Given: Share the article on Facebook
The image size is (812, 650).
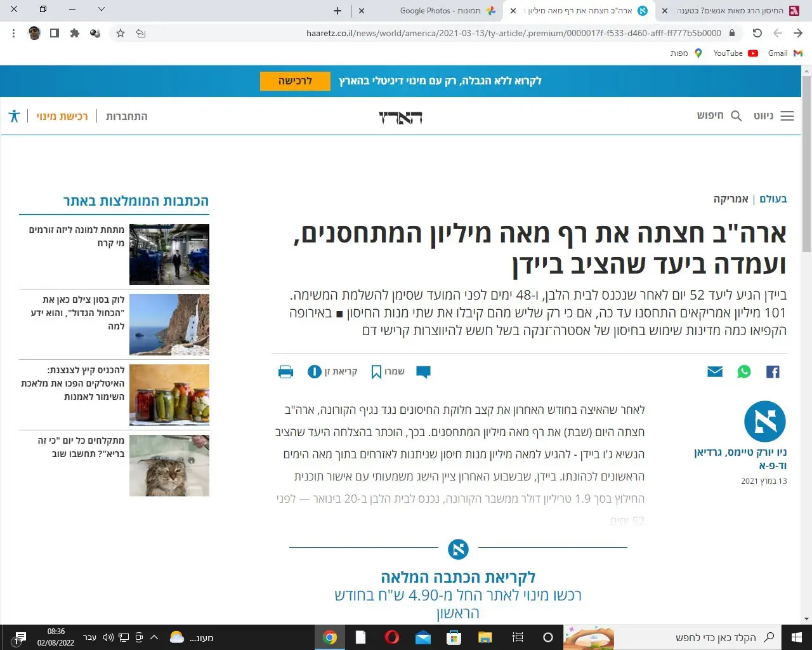Looking at the screenshot, I should pyautogui.click(x=772, y=372).
